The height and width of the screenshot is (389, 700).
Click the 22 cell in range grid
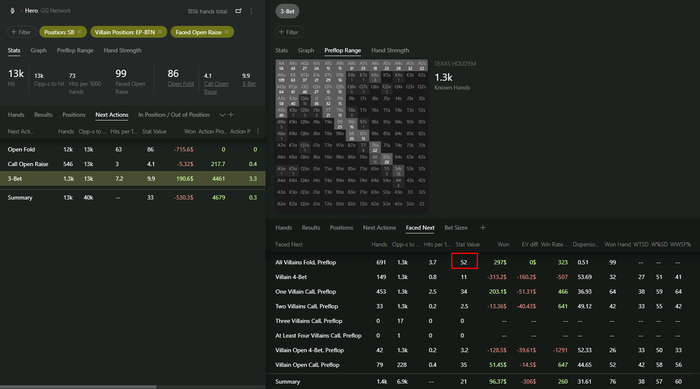click(422, 204)
